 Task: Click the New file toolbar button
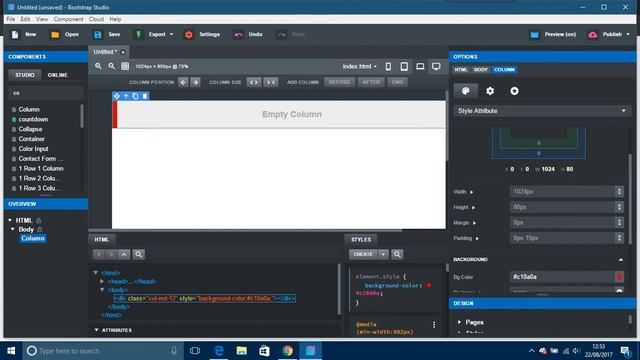pyautogui.click(x=24, y=34)
